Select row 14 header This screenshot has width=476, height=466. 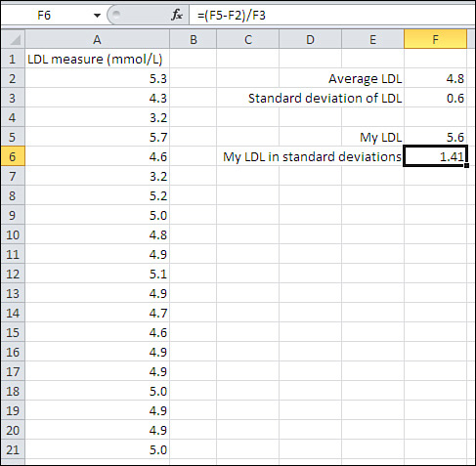[13, 313]
